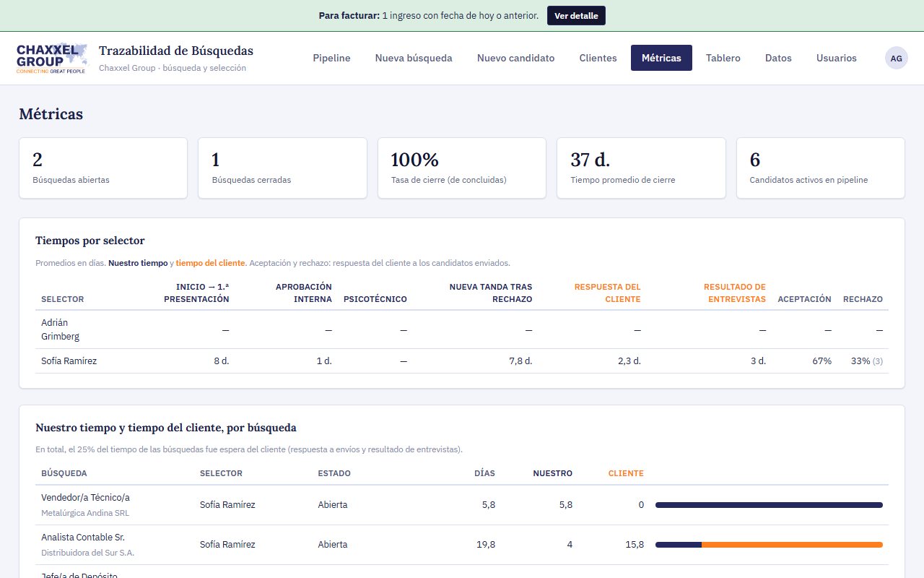Image resolution: width=924 pixels, height=578 pixels.
Task: Select Sofía Ramírez in Tiempos por selector
Action: 69,361
